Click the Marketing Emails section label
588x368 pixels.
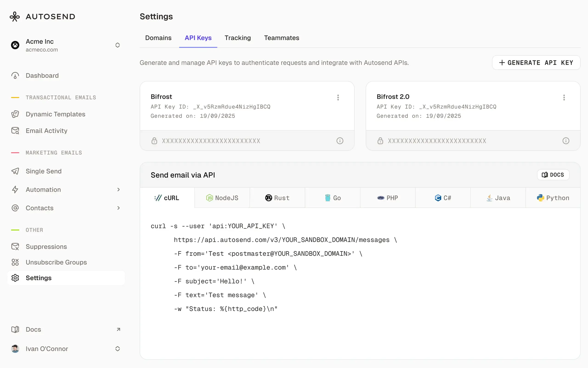(x=54, y=153)
